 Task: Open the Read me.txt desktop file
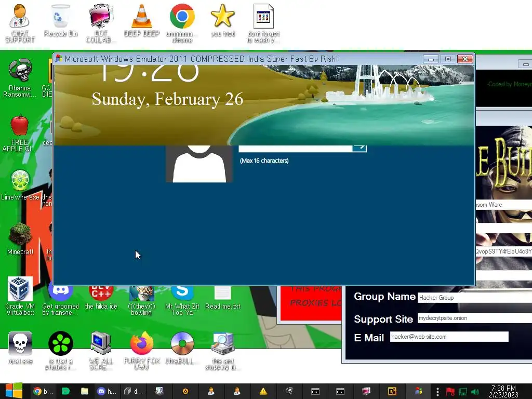coord(222,298)
